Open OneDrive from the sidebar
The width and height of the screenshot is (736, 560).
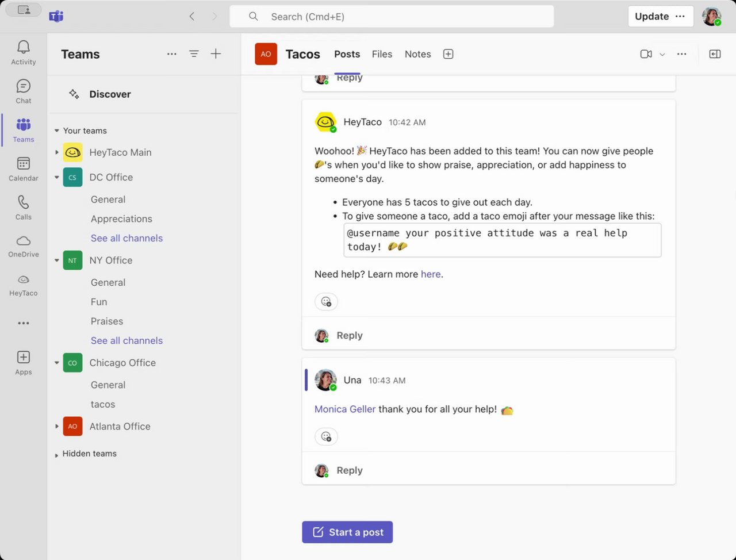24,246
